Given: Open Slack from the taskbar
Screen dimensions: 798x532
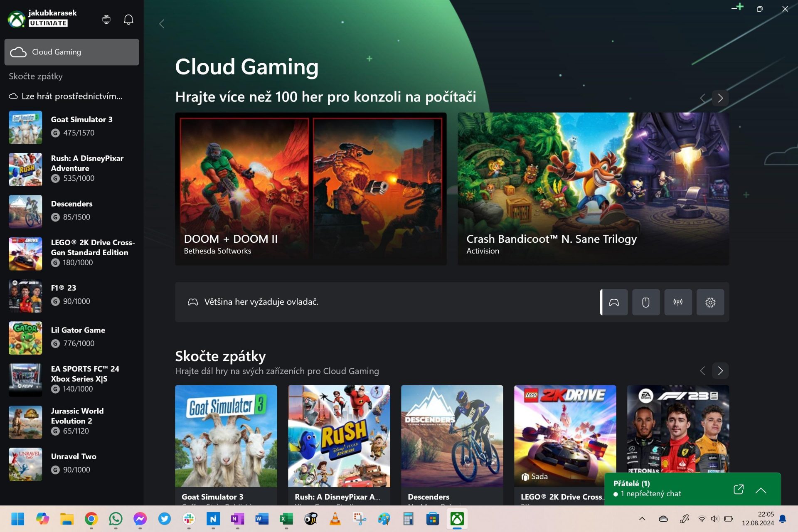Looking at the screenshot, I should click(x=189, y=519).
